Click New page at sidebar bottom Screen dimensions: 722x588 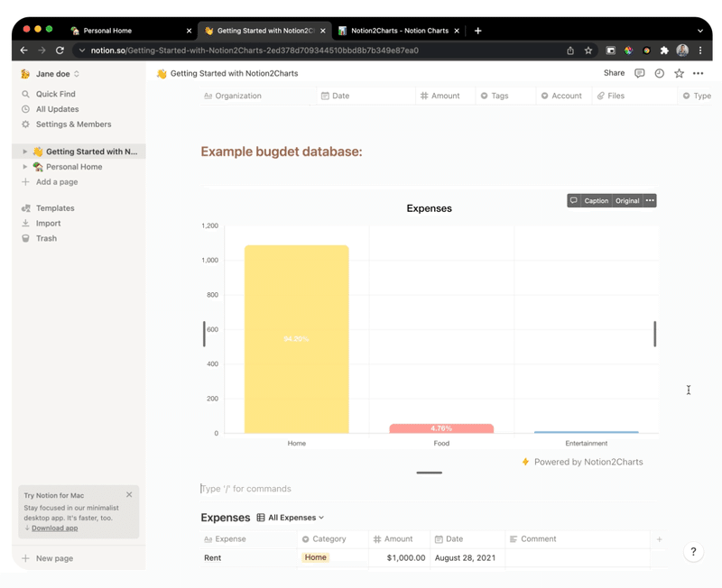[54, 558]
